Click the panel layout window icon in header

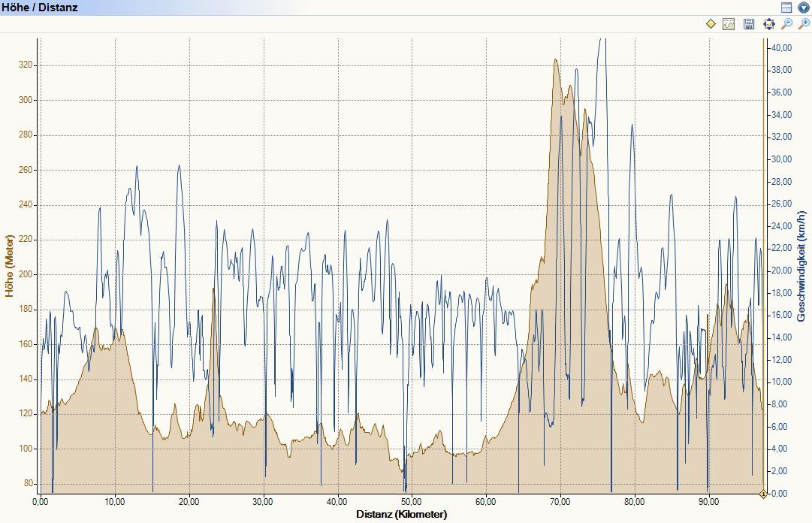[x=786, y=8]
